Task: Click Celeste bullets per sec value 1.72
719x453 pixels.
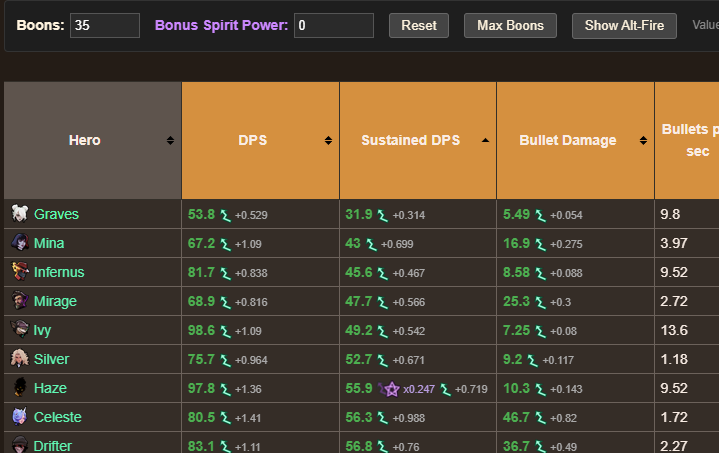Action: pyautogui.click(x=674, y=417)
